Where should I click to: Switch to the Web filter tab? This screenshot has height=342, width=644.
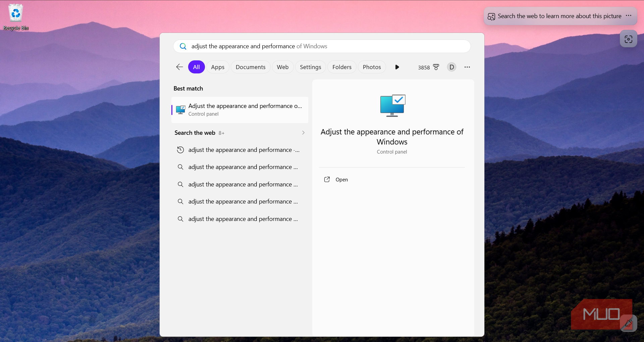pyautogui.click(x=282, y=67)
